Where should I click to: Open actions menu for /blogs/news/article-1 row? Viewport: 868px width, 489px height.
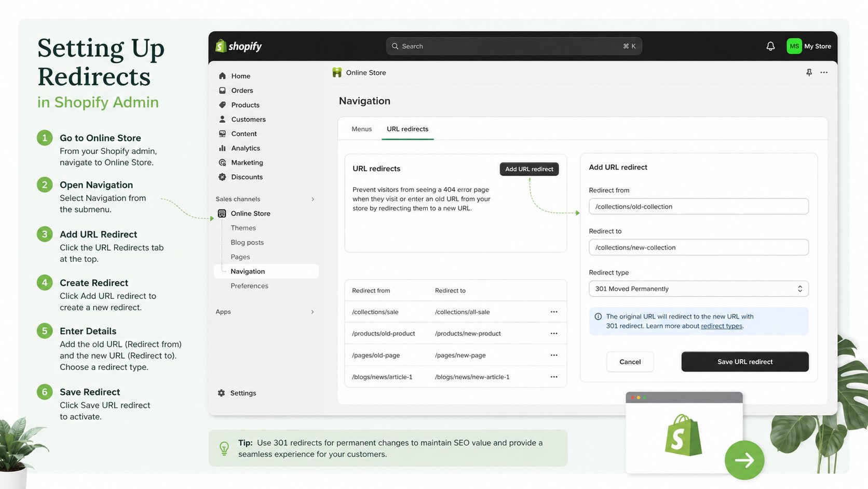click(554, 377)
